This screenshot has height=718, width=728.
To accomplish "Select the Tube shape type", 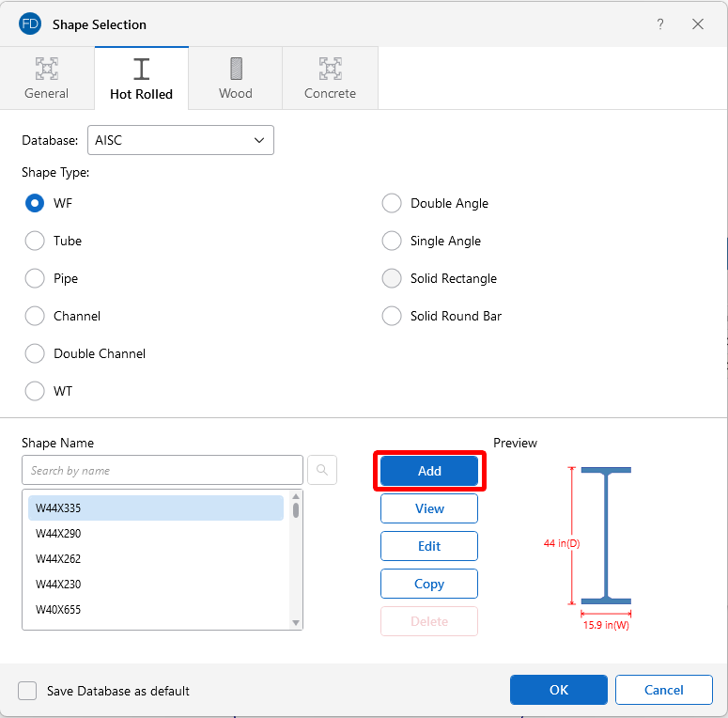I will 35,241.
